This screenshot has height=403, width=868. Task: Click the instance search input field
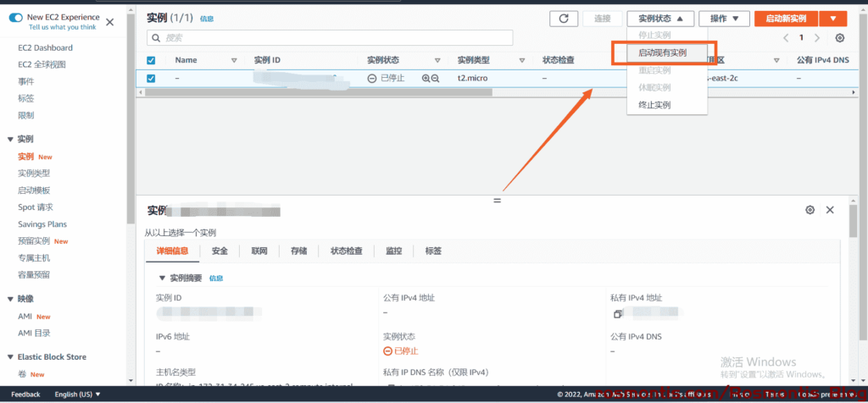(330, 37)
